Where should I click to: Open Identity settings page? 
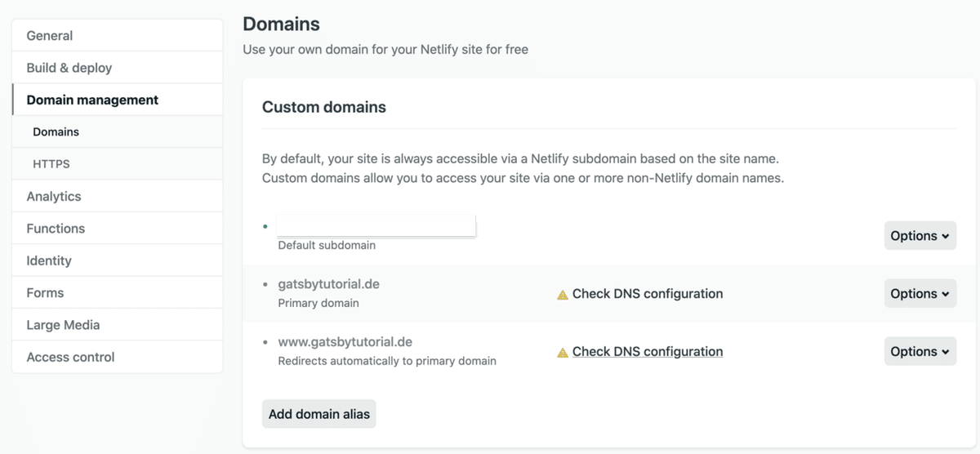[49, 260]
